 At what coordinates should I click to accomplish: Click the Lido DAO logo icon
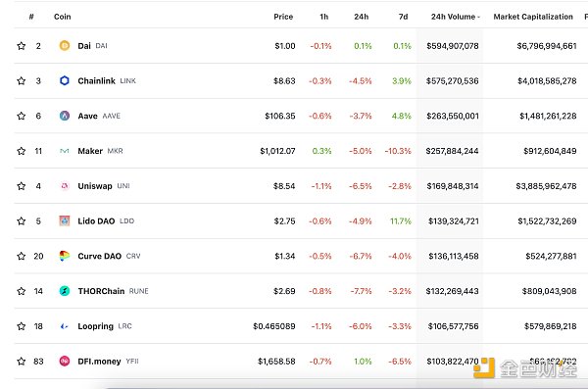pyautogui.click(x=65, y=220)
